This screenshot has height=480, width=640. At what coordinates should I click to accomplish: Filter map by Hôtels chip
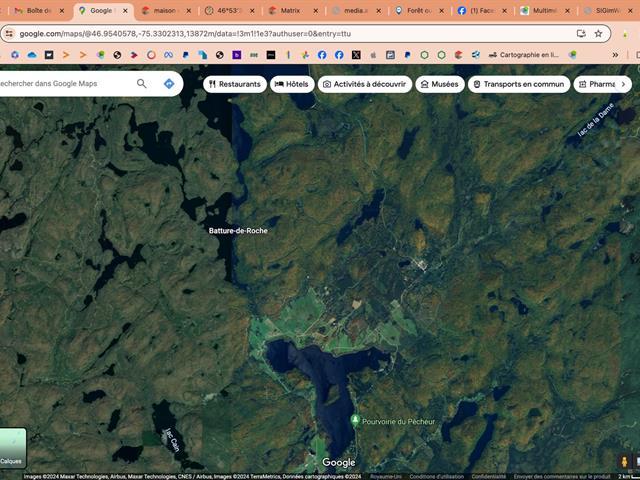click(x=292, y=84)
